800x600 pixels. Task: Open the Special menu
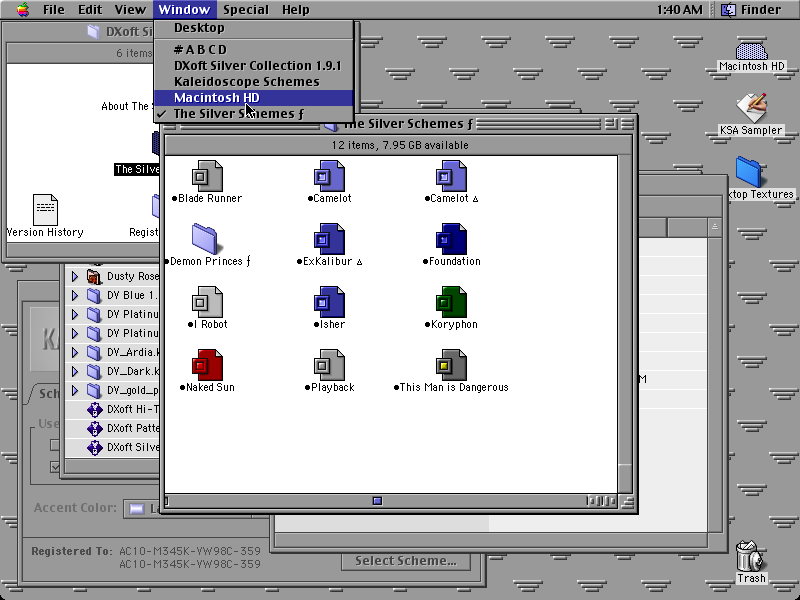click(245, 10)
